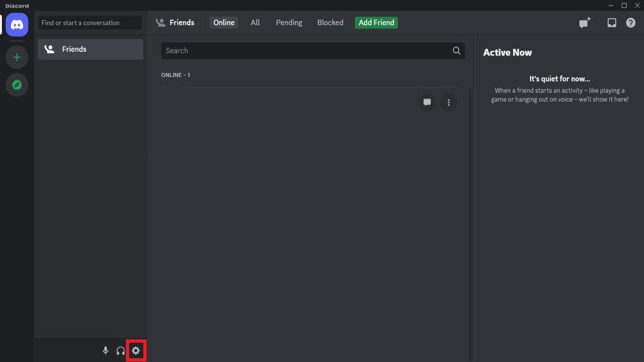Open the Inbox icon
The width and height of the screenshot is (644, 362).
point(612,23)
